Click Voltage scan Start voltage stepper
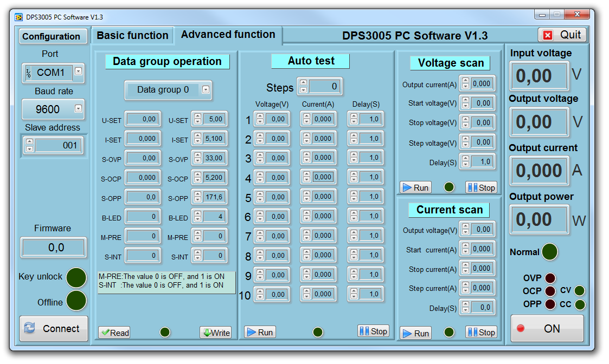Viewport: 609px width, 364px height. click(x=465, y=103)
